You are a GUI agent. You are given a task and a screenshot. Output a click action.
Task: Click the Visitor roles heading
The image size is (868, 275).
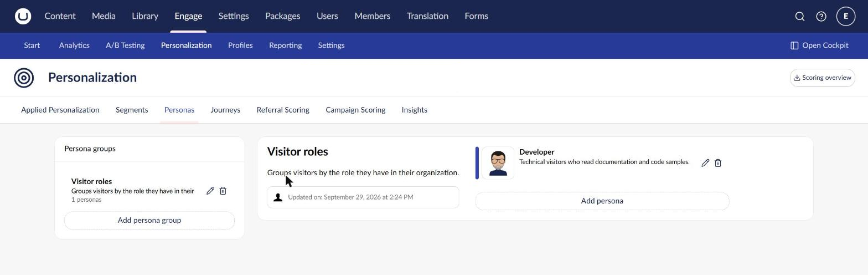coord(298,152)
